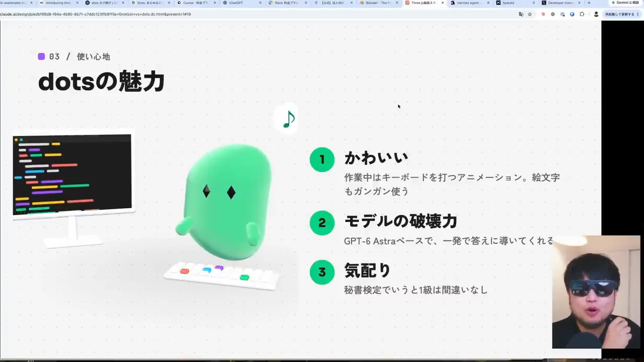Open a new browser tab
This screenshot has height=362, width=644.
tap(589, 3)
